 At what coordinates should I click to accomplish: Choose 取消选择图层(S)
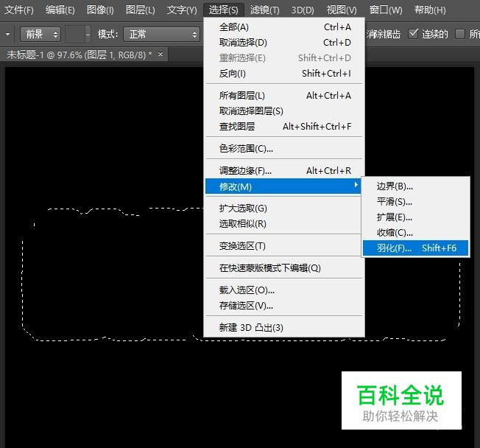coord(285,111)
